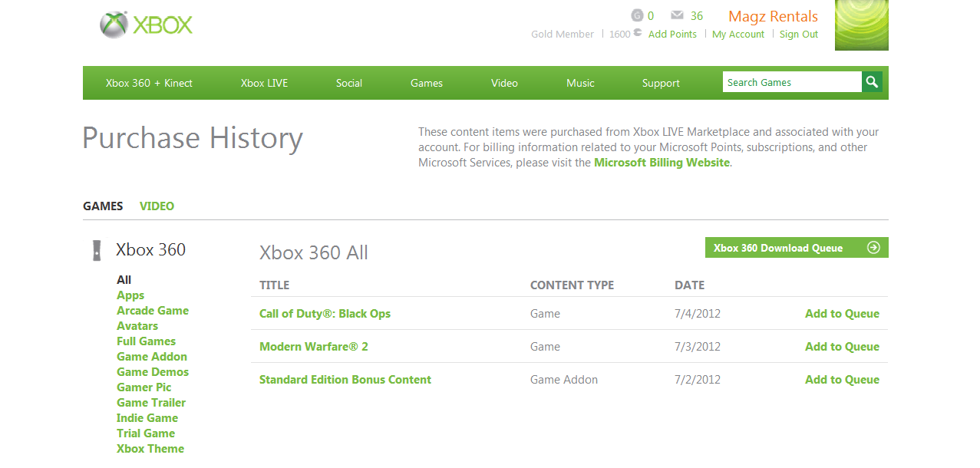Click the arrow icon on Download Queue button
This screenshot has height=468, width=980.
coord(873,247)
